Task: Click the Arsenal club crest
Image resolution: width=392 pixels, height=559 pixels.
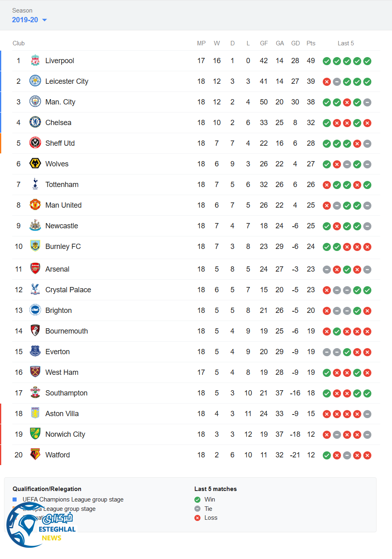Action: (x=35, y=269)
